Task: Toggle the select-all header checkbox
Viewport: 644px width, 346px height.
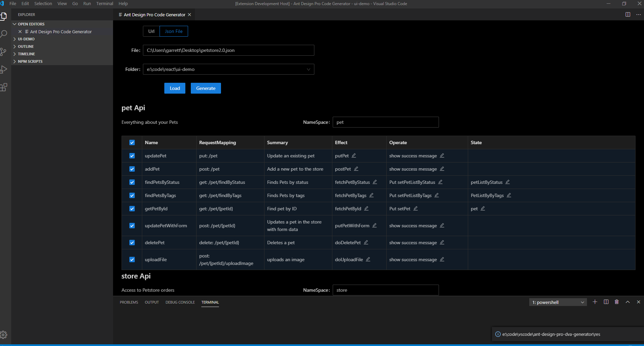Action: [x=132, y=142]
